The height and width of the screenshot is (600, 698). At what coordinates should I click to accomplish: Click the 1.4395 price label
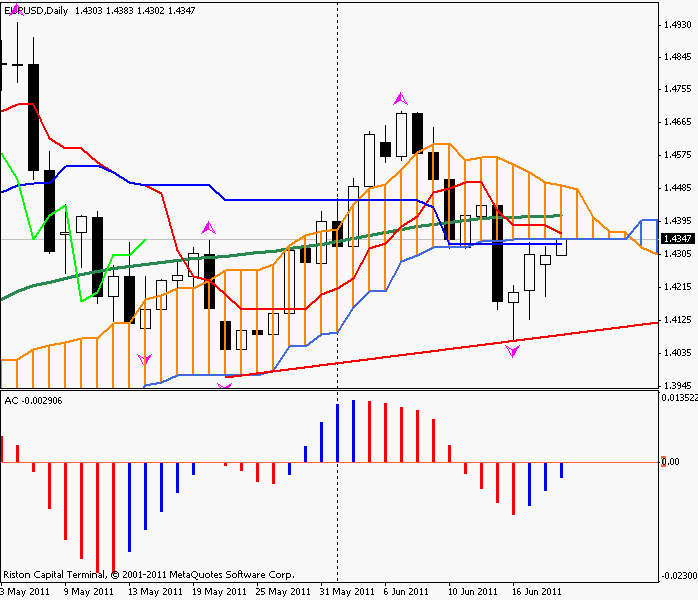[x=678, y=221]
